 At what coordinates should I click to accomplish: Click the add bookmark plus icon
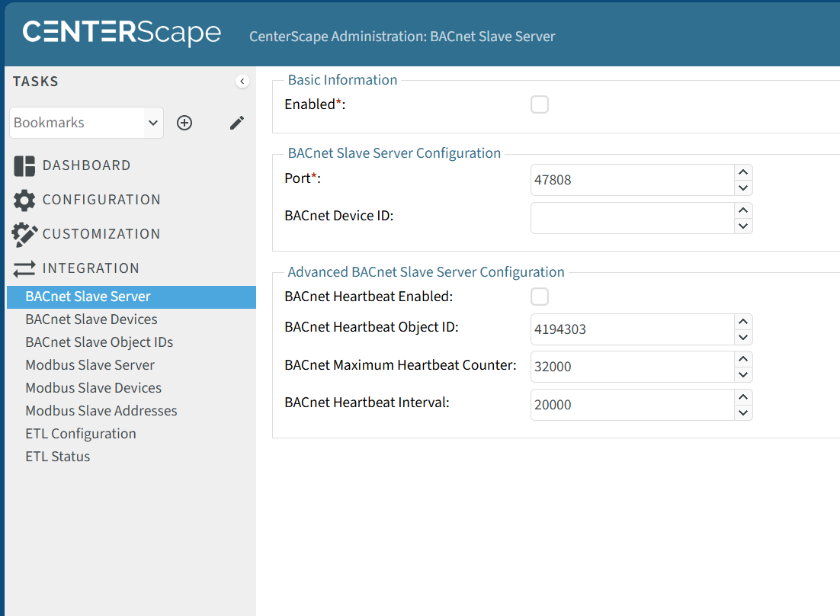(x=184, y=123)
